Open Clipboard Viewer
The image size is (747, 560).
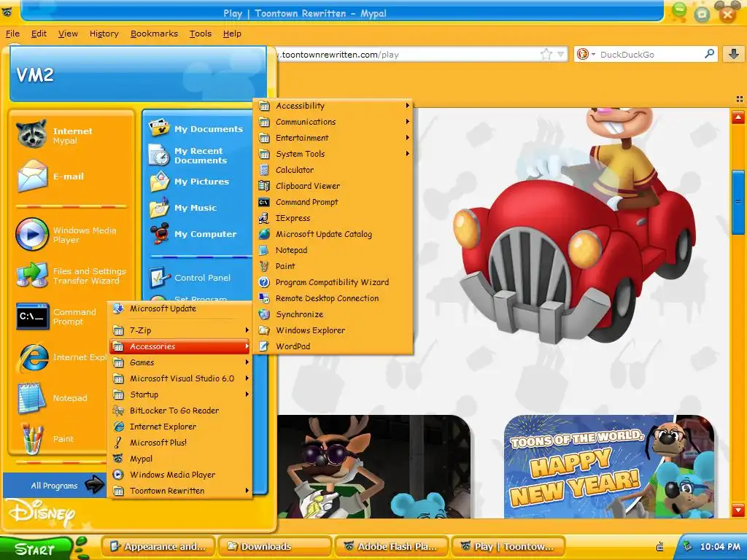tap(333, 186)
